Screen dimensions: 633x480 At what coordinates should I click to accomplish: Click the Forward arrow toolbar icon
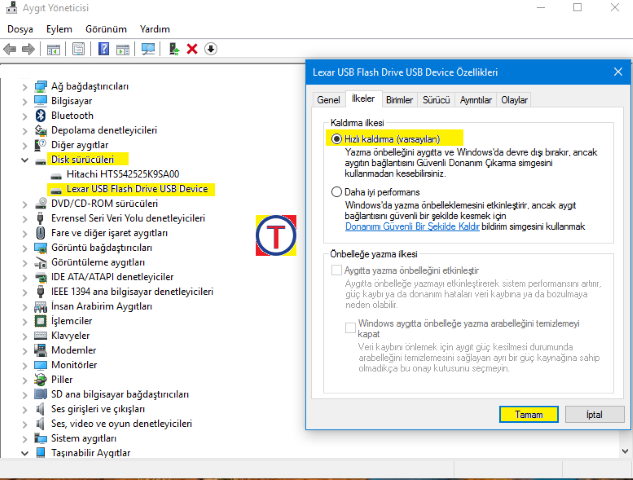click(28, 49)
